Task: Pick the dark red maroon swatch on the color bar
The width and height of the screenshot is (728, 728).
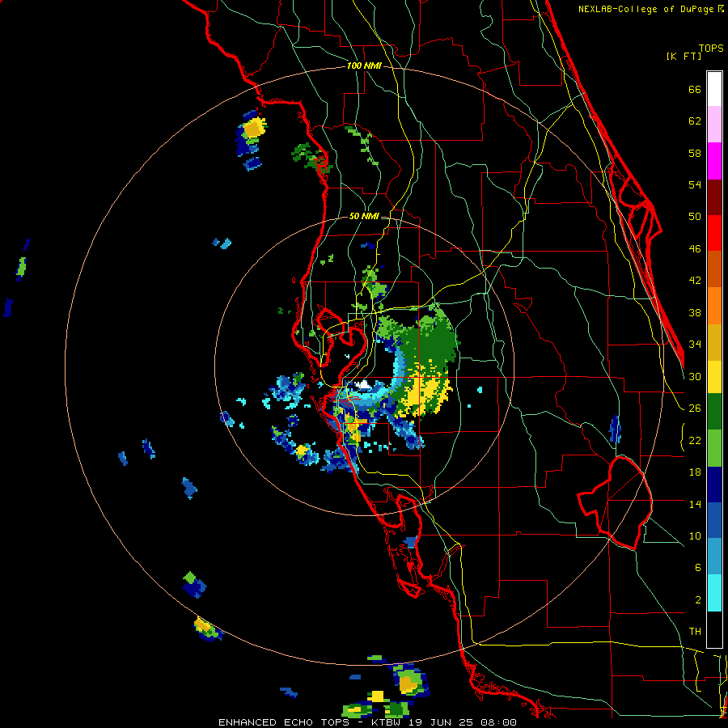Action: click(714, 197)
